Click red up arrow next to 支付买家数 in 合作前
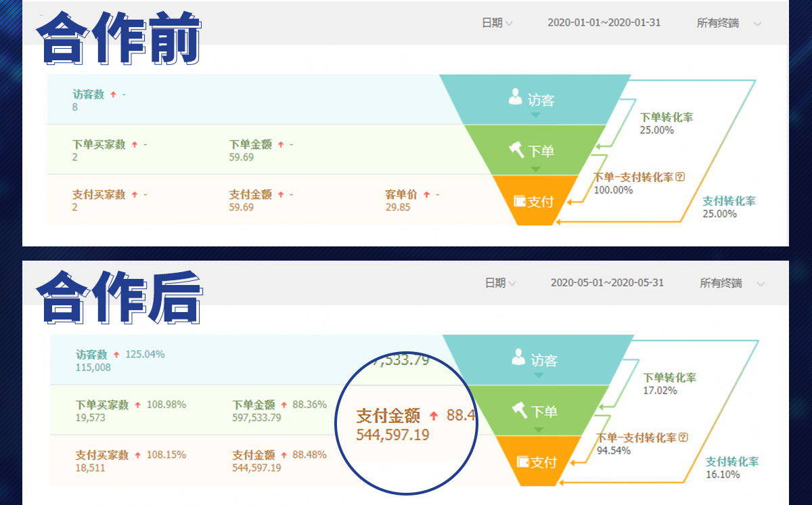Screen dimensions: 812x505 click(135, 195)
